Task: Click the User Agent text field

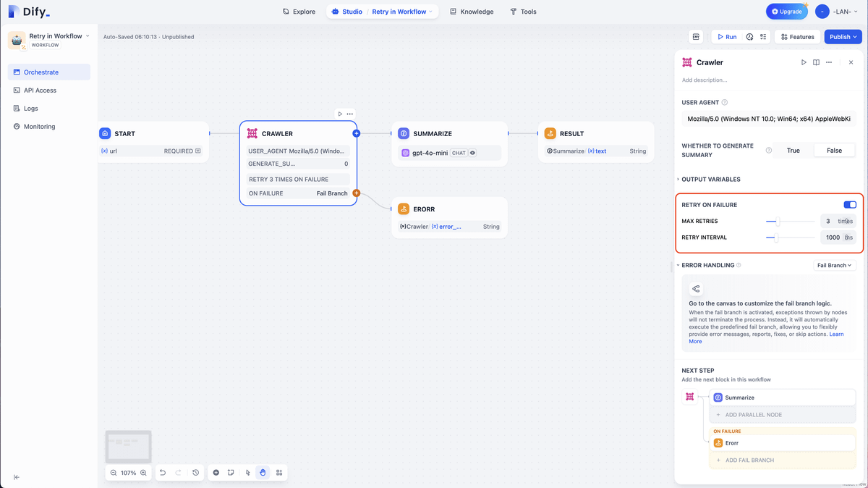Action: 769,119
